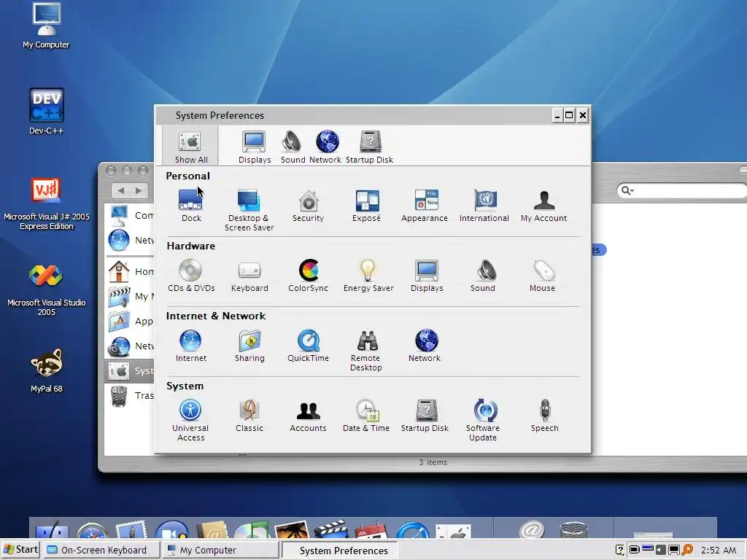The image size is (747, 560).
Task: Open the Internet preference pane
Action: coord(190,346)
